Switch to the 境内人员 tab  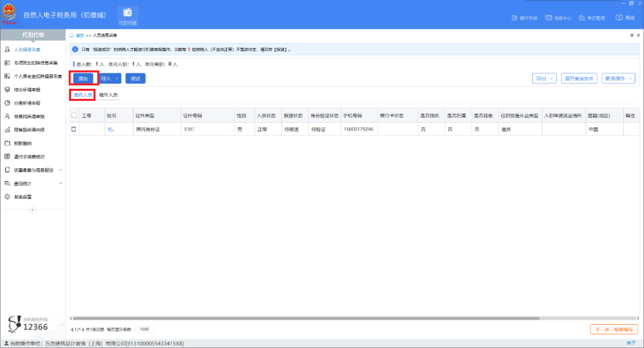tap(82, 95)
